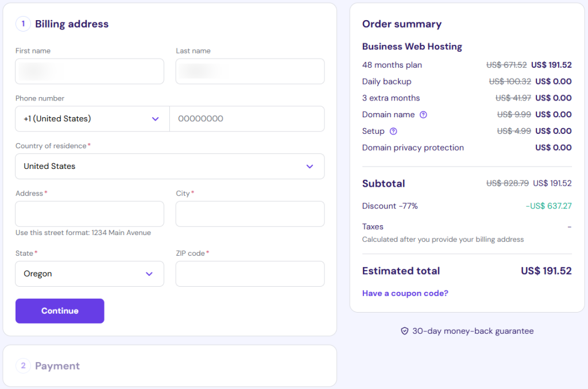588x389 pixels.
Task: Click the struck-through US$ 9.99 domain price
Action: pyautogui.click(x=514, y=114)
